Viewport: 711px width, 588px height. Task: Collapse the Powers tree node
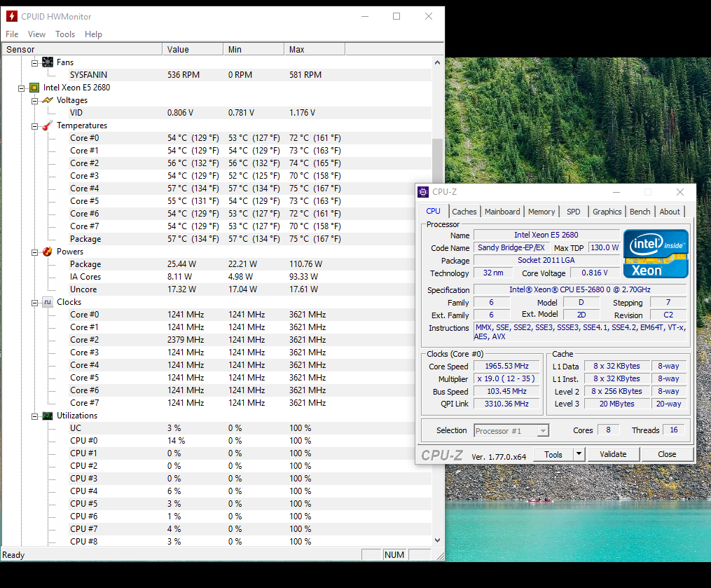pos(34,253)
